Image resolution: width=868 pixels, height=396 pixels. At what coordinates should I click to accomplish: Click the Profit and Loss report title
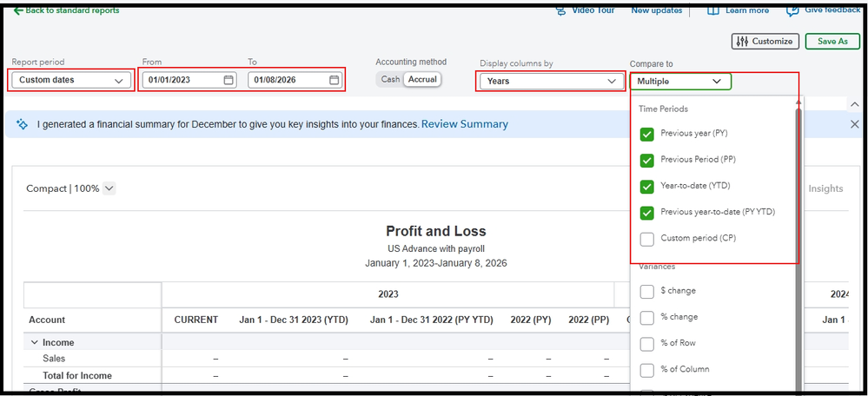tap(435, 231)
